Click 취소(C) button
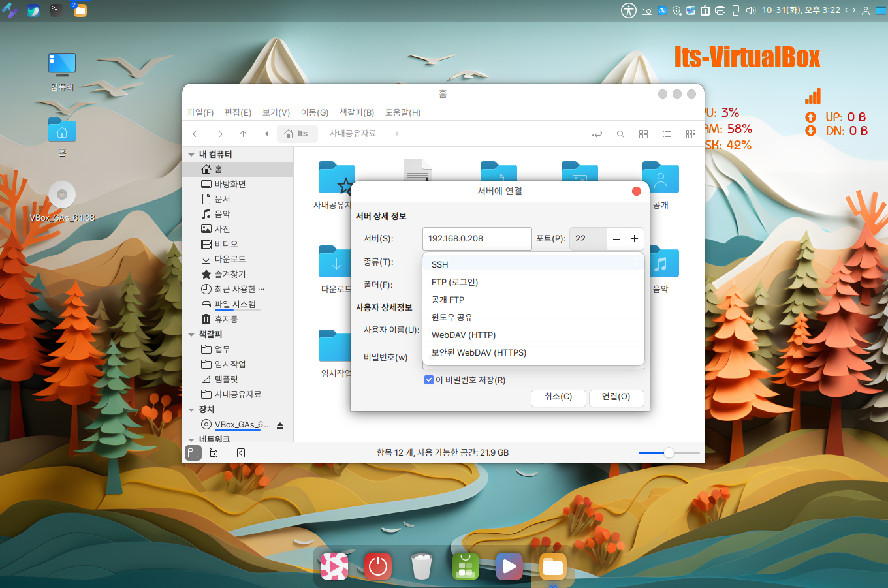Screen dimensions: 888x588 (558, 397)
